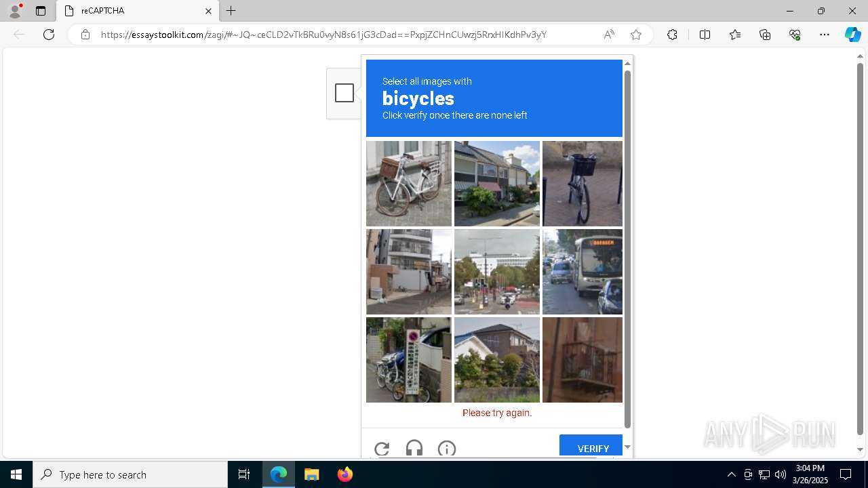The width and height of the screenshot is (868, 488).
Task: Open Task View
Action: [244, 474]
